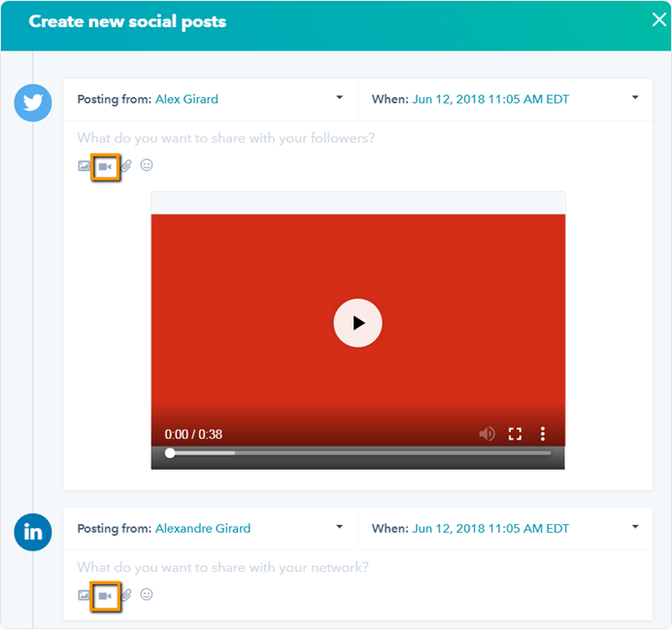Attach a file to the LinkedIn post
The width and height of the screenshot is (672, 629).
pyautogui.click(x=126, y=595)
